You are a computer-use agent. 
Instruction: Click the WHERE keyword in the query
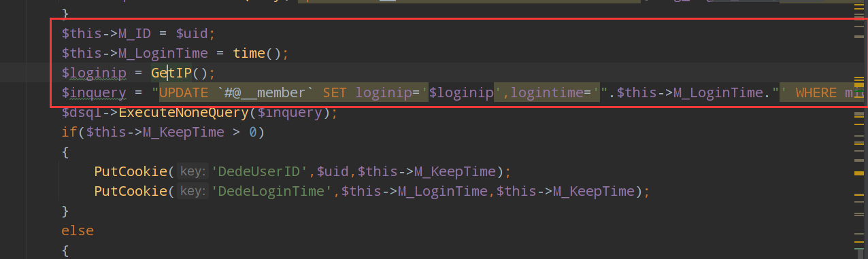[x=816, y=92]
